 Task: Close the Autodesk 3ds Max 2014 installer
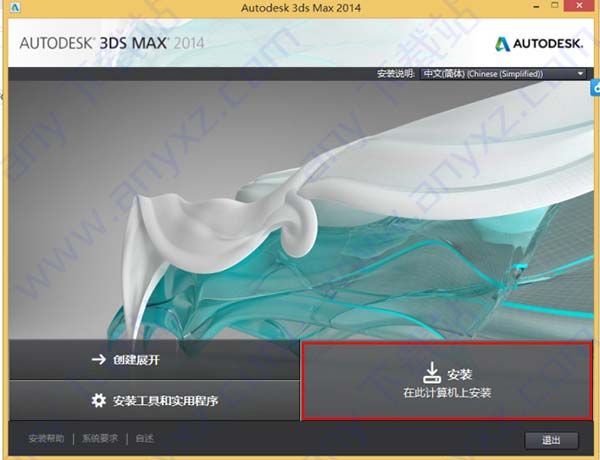[579, 5]
